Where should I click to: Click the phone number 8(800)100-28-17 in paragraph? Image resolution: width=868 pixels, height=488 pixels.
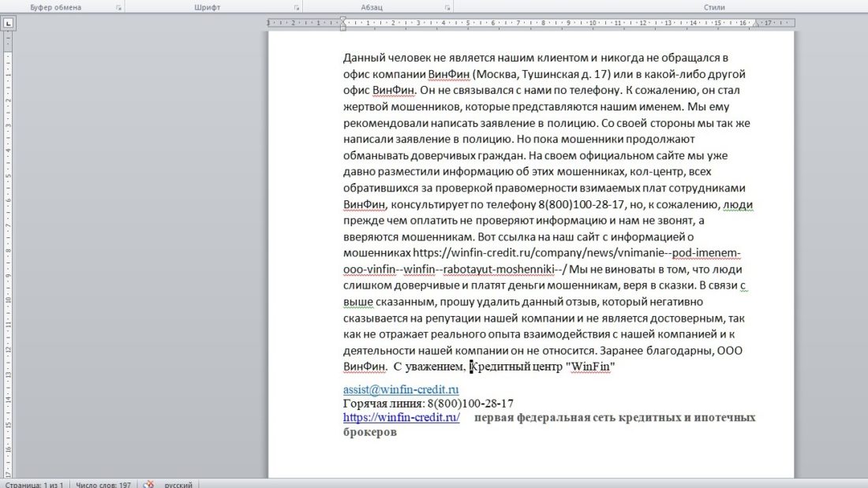click(582, 205)
